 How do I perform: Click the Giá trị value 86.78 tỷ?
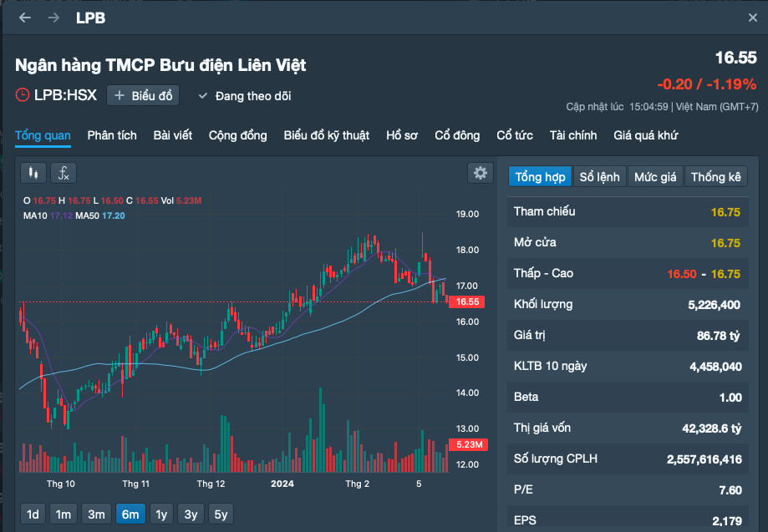pos(718,336)
